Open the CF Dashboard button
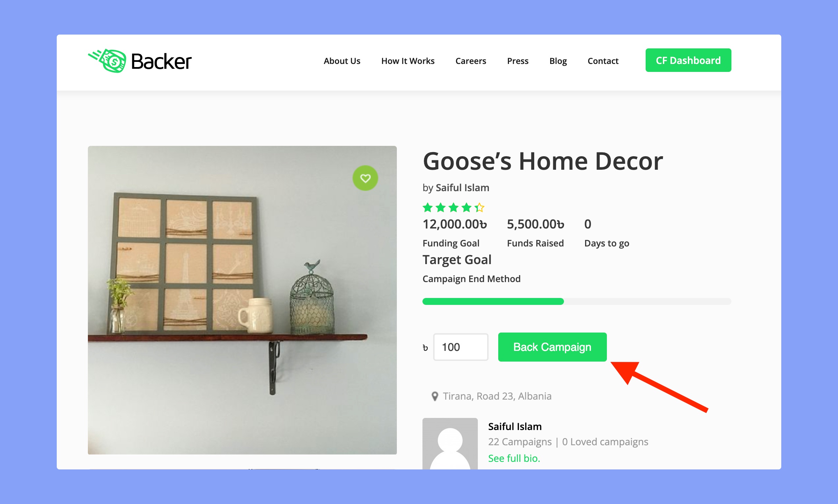 [x=688, y=60]
